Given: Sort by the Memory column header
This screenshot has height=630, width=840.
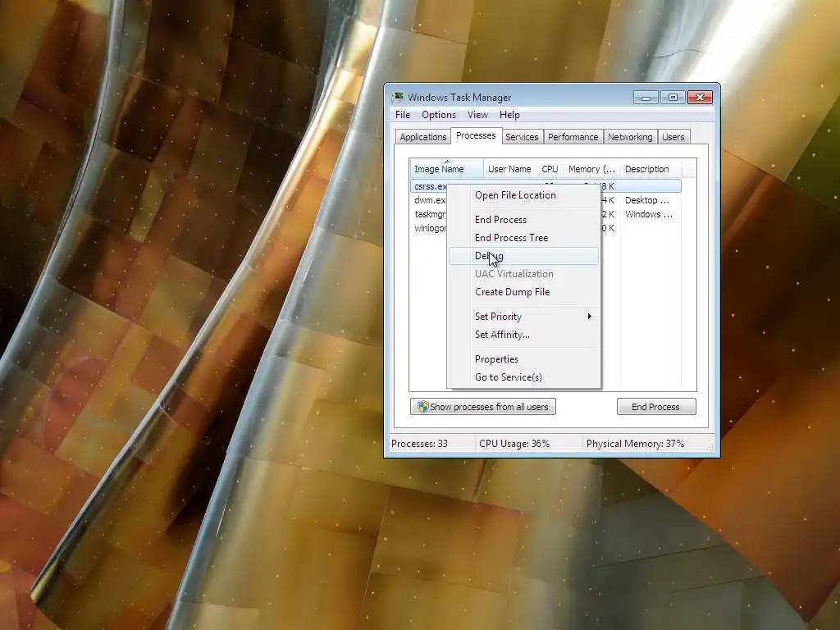Looking at the screenshot, I should (x=591, y=169).
